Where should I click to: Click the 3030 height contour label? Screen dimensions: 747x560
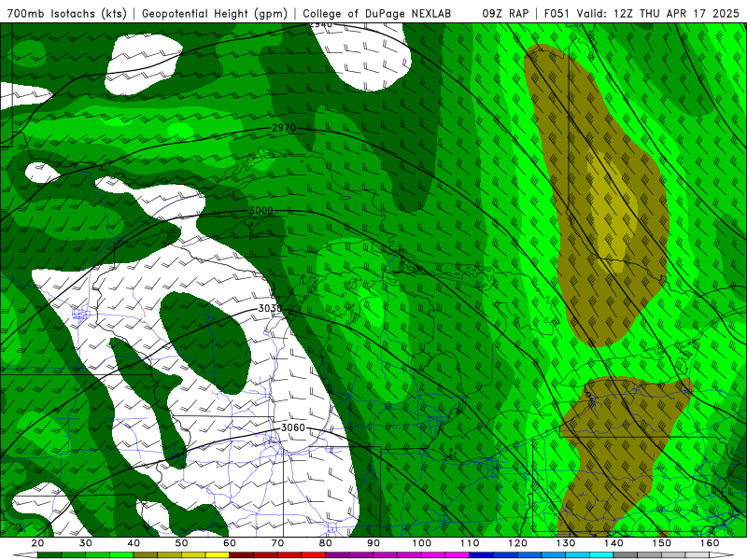(x=270, y=308)
